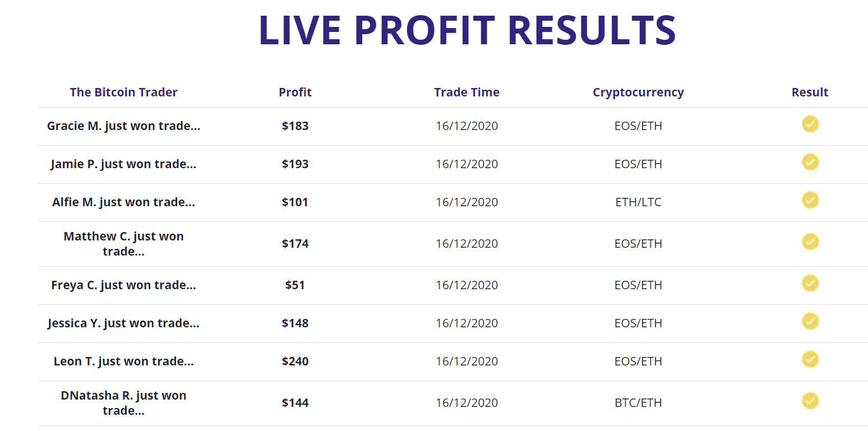Click the checkmark icon in Gracie M. row
The width and height of the screenshot is (868, 431).
click(810, 123)
